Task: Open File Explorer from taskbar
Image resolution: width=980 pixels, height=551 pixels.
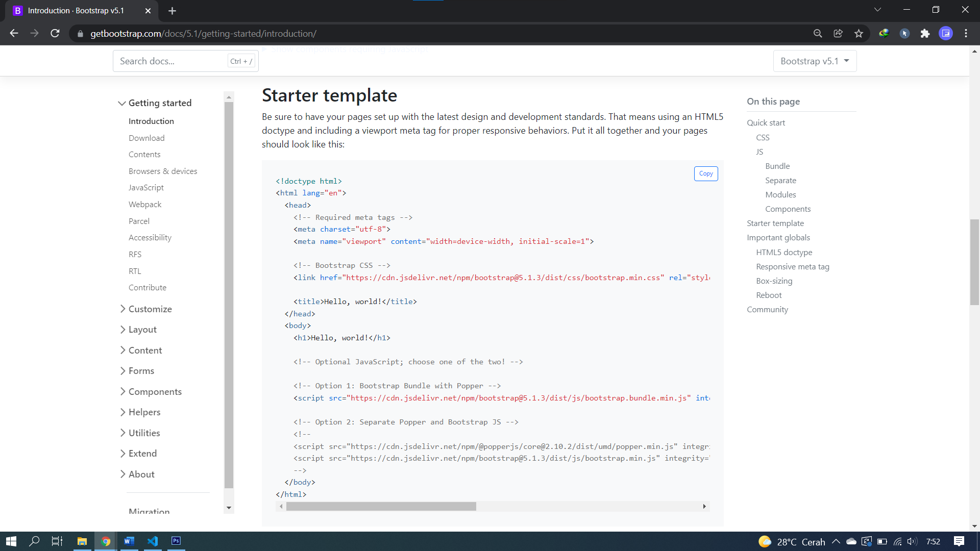Action: 82,541
